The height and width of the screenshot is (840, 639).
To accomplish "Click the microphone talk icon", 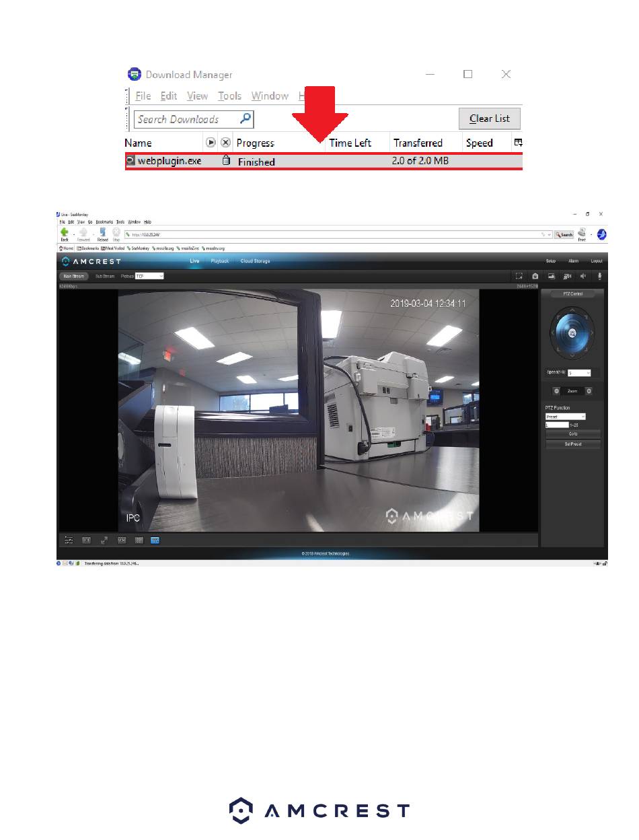I will pyautogui.click(x=599, y=276).
